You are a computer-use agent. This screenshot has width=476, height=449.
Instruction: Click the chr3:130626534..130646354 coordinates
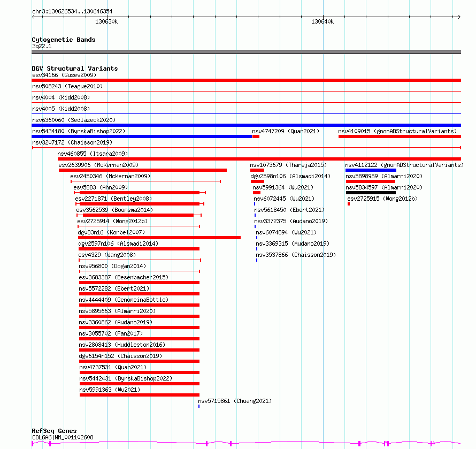(72, 12)
